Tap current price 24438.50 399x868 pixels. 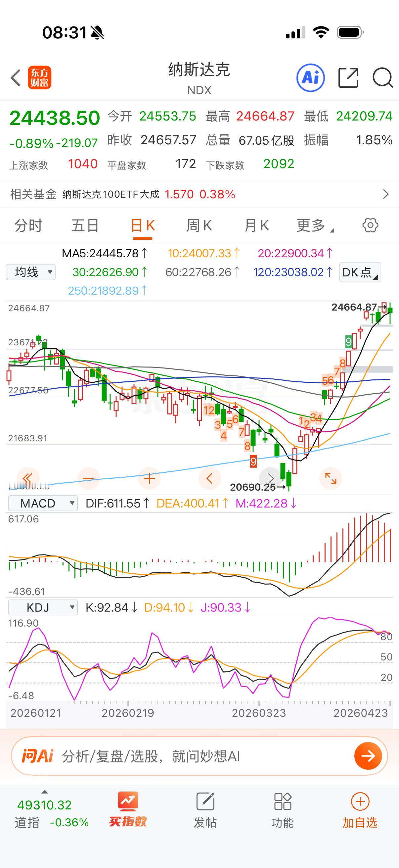[55, 118]
